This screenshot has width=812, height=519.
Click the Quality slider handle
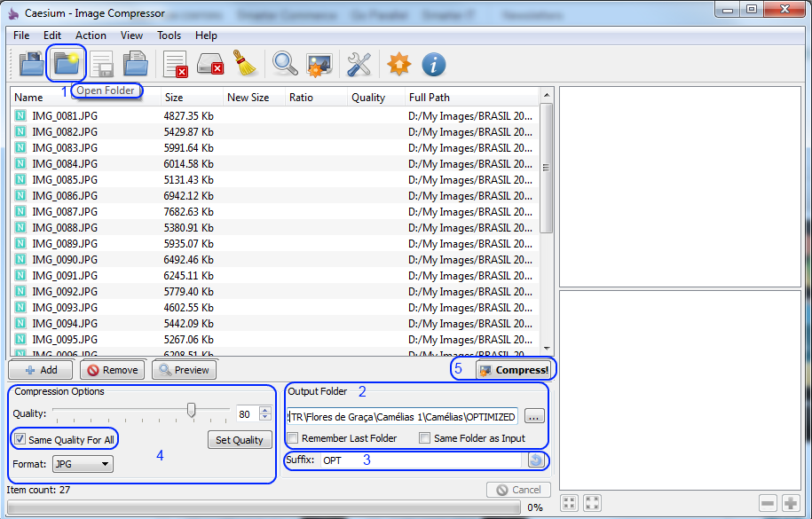(191, 410)
